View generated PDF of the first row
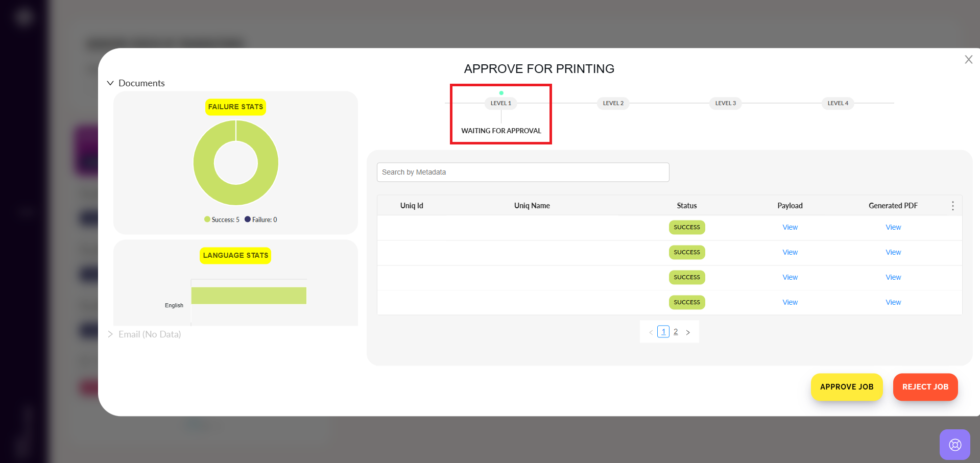The image size is (980, 463). (893, 227)
